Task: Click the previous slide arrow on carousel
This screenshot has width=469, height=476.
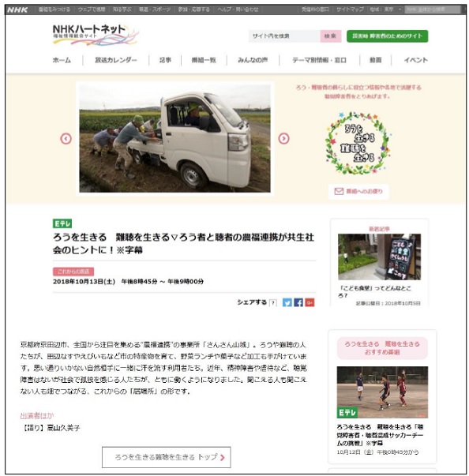Action: click(66, 139)
